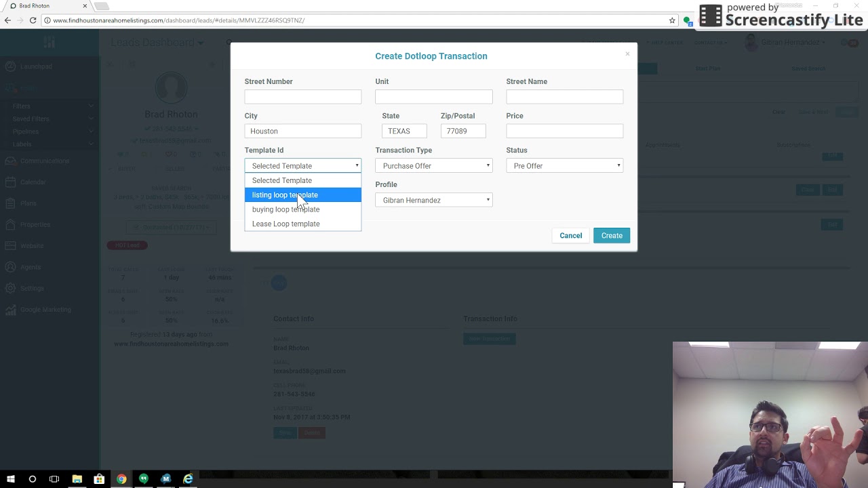Click the City field containing Houston
Screen dimensions: 868x488
(x=302, y=131)
